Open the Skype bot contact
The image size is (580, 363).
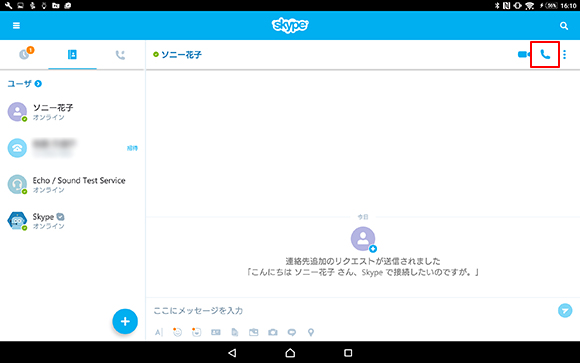[x=72, y=221]
